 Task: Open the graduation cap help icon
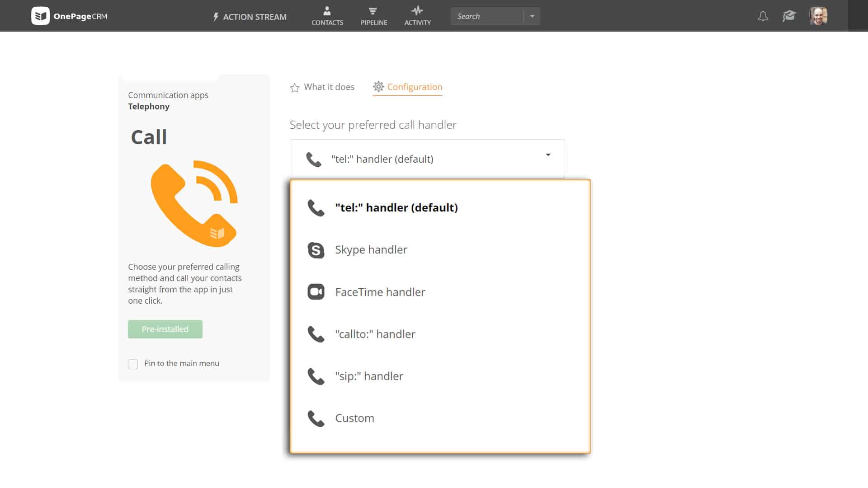(x=789, y=16)
